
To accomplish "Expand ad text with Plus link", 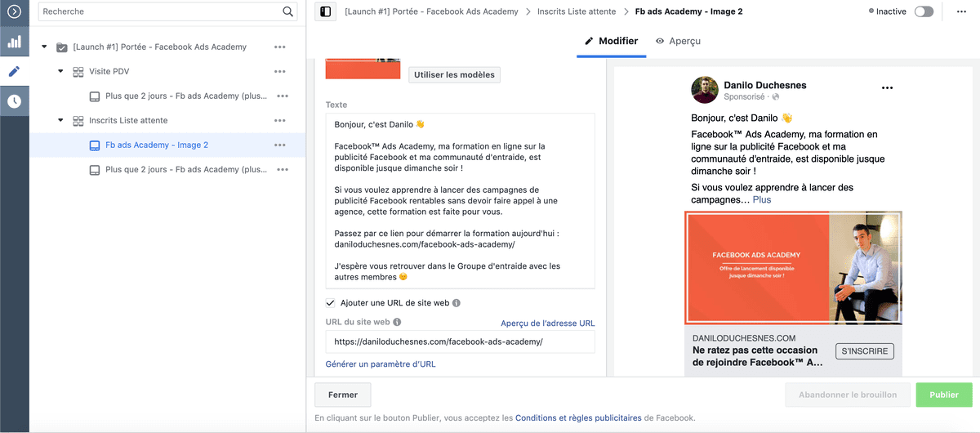I will [761, 199].
